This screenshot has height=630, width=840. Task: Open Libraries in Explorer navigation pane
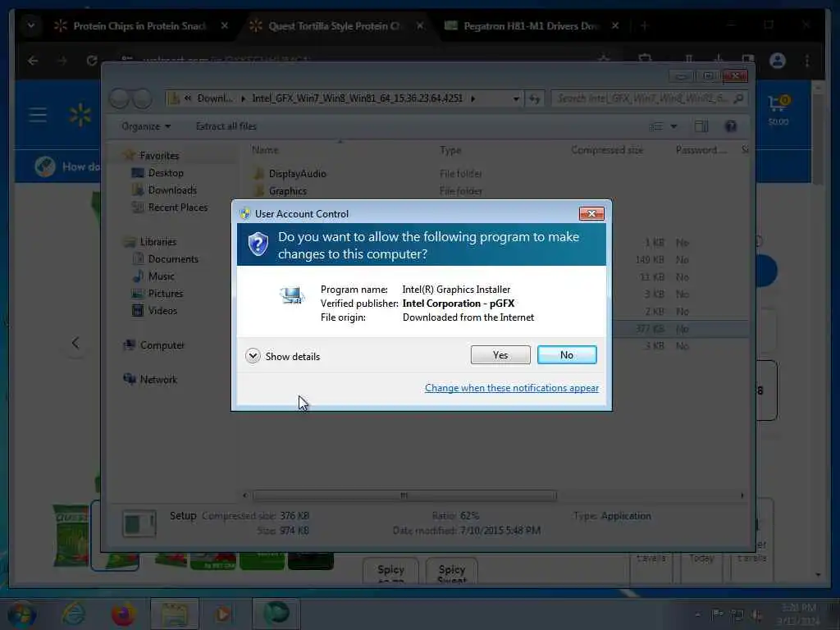tap(158, 242)
